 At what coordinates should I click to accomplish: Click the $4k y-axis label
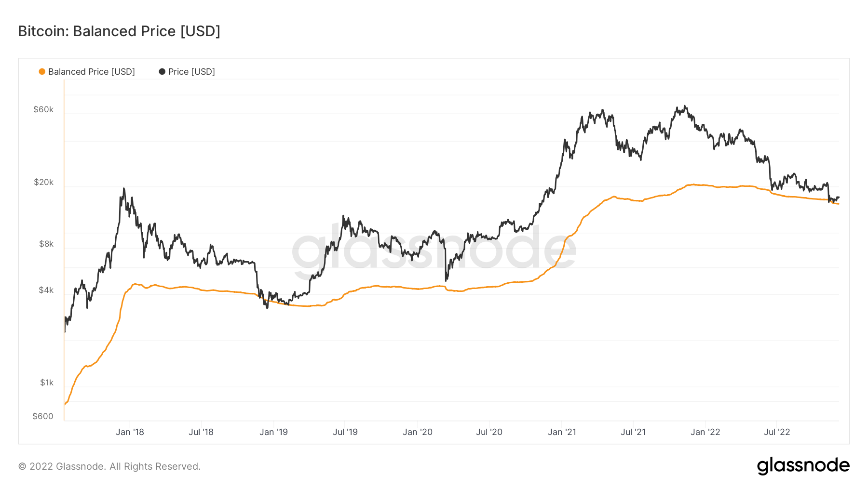[x=46, y=290]
